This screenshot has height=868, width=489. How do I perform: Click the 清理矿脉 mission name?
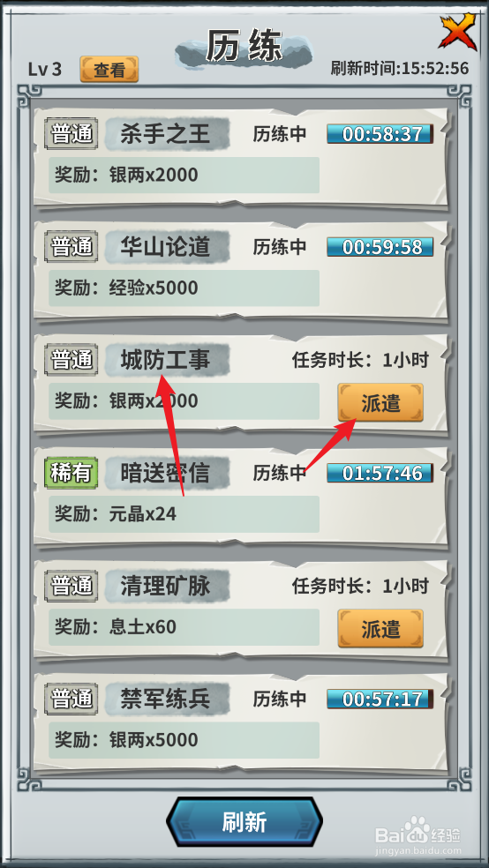pyautogui.click(x=166, y=586)
